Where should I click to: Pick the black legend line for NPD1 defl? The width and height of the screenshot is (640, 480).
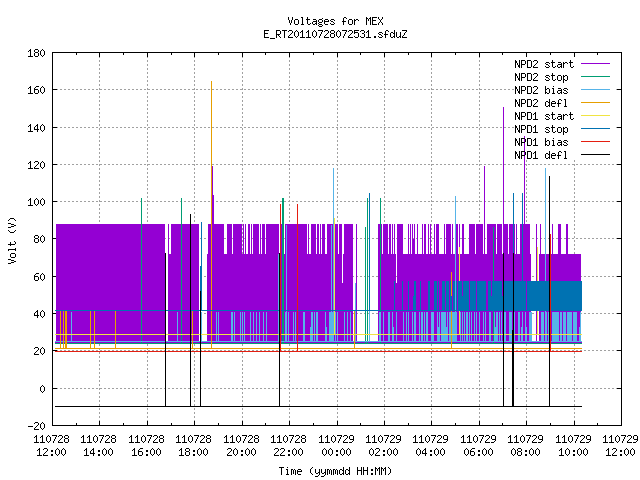[595, 155]
